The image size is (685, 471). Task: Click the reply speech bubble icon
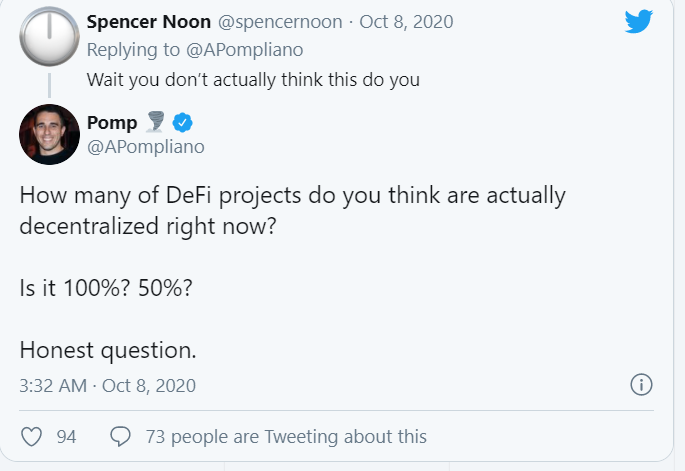121,437
